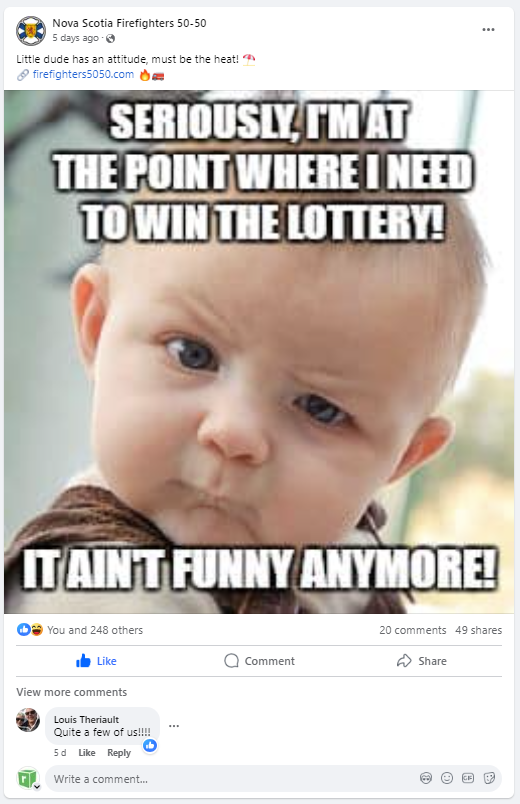Viewport: 520px width, 804px height.
Task: Open the GIF picker in comment box
Action: point(468,778)
